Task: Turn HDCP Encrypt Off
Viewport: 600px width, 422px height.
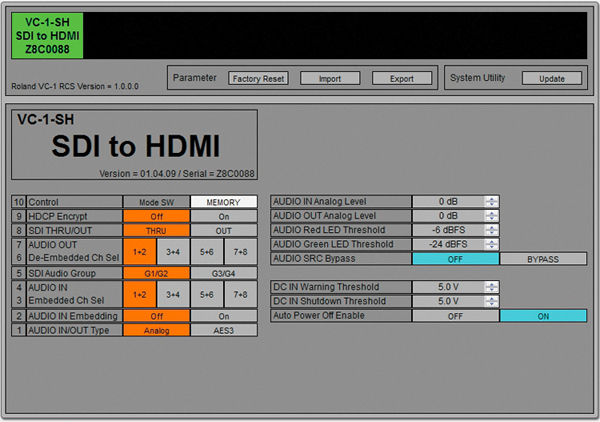Action: coord(157,217)
